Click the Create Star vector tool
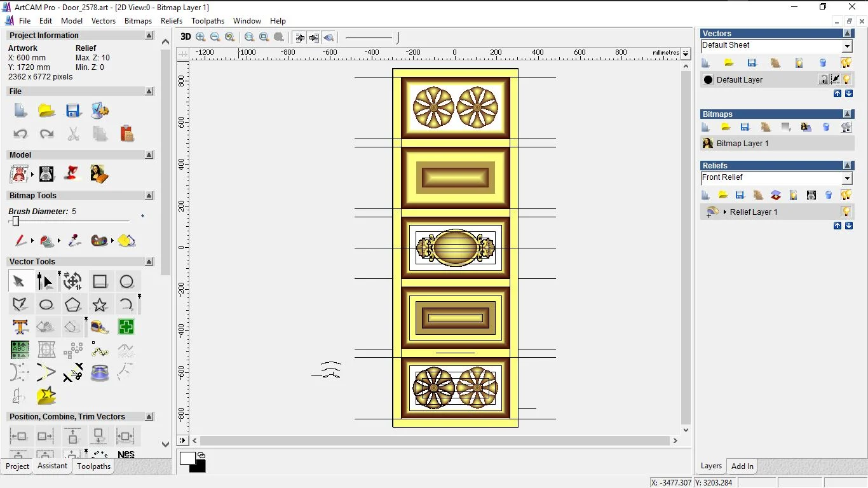Viewport: 868px width, 488px height. [100, 304]
